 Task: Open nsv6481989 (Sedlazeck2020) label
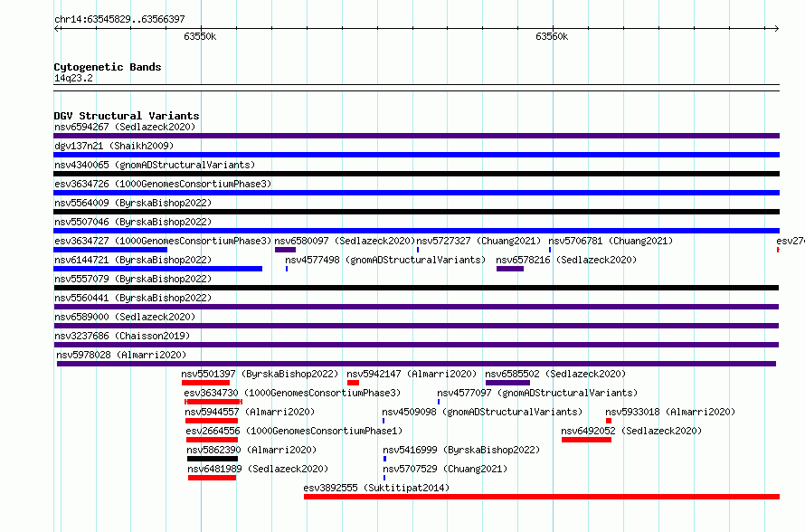(x=258, y=469)
